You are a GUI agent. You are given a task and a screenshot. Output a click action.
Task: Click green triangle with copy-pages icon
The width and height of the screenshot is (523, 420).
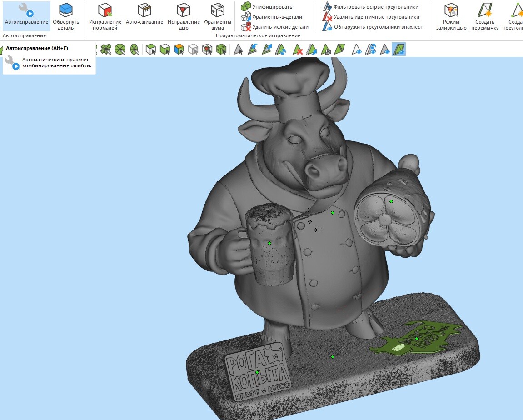click(x=326, y=50)
